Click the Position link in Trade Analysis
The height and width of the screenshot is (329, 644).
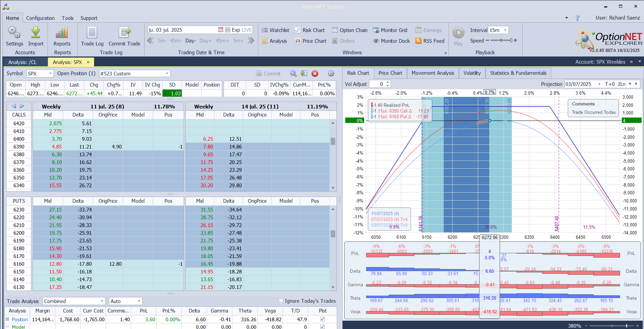pyautogui.click(x=20, y=320)
